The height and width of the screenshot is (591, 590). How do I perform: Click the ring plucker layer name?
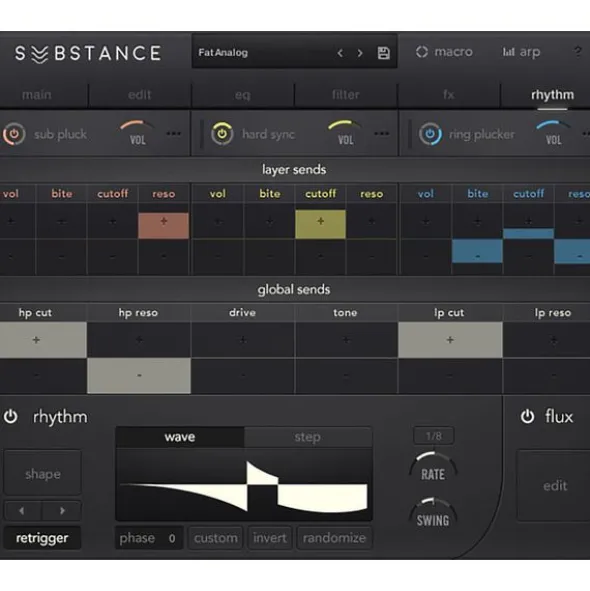click(482, 134)
